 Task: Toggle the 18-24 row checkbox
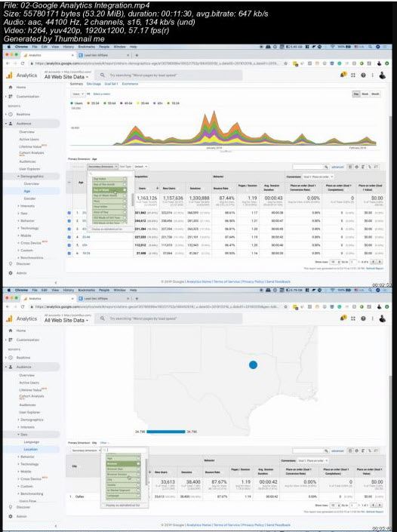(x=69, y=253)
